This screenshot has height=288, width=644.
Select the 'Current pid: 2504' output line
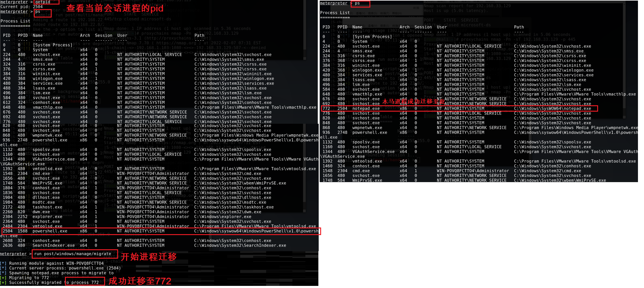click(x=21, y=7)
